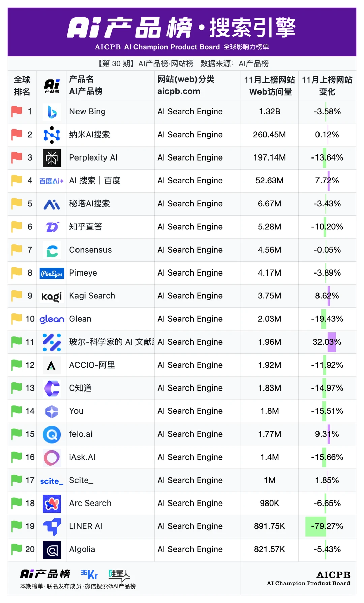Click the -19.43% change bar for Glean
This screenshot has height=603, width=364.
(324, 319)
